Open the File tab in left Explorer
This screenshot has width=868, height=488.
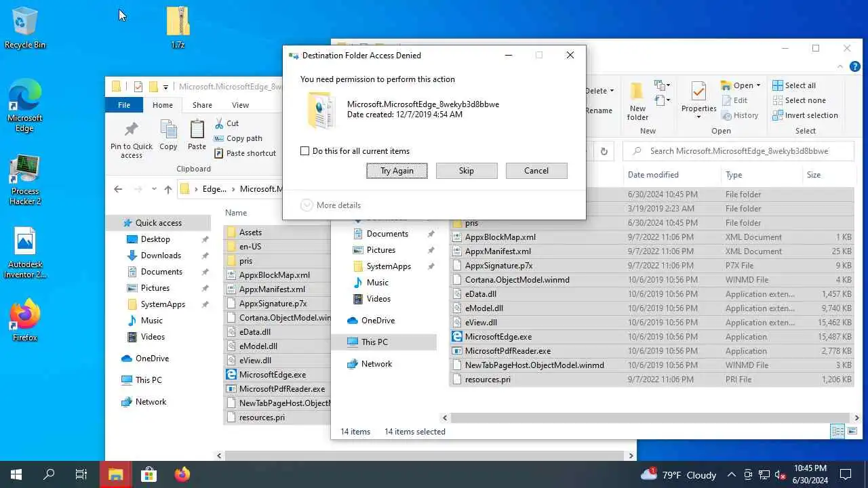pyautogui.click(x=124, y=105)
